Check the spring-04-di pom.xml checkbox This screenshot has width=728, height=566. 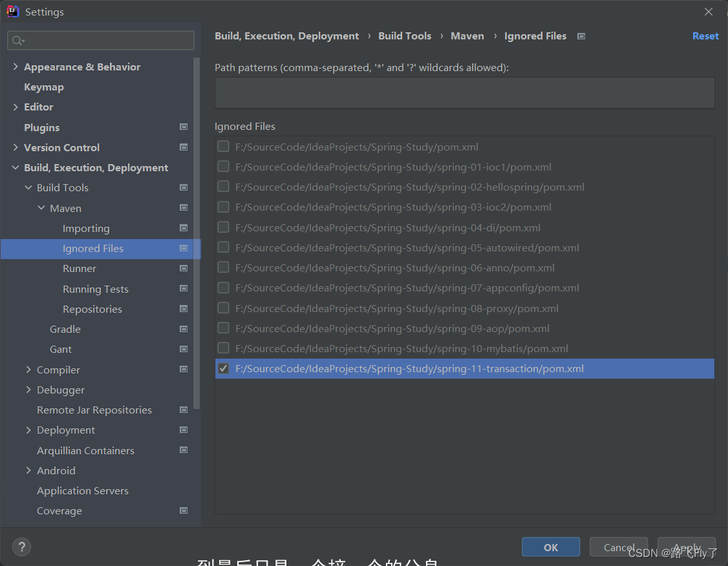click(x=223, y=227)
